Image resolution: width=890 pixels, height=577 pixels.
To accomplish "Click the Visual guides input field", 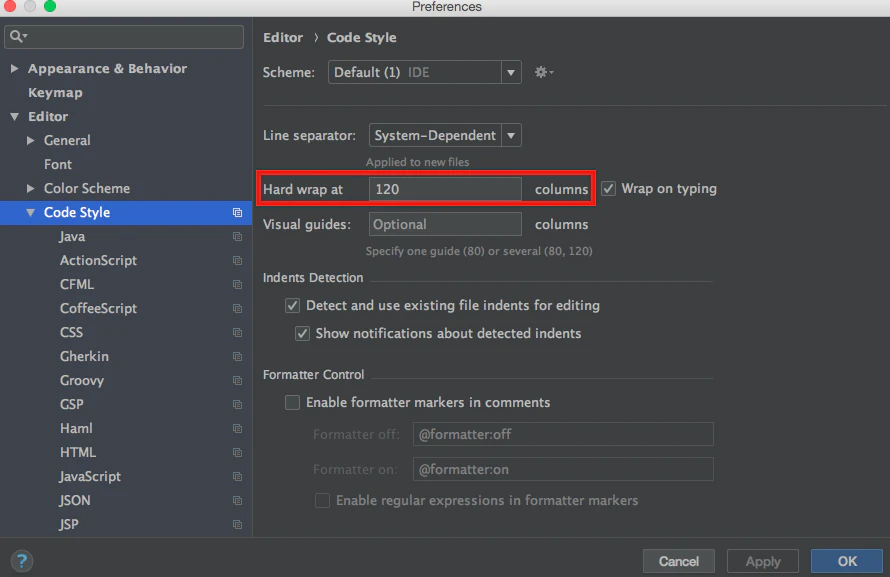I will [445, 224].
